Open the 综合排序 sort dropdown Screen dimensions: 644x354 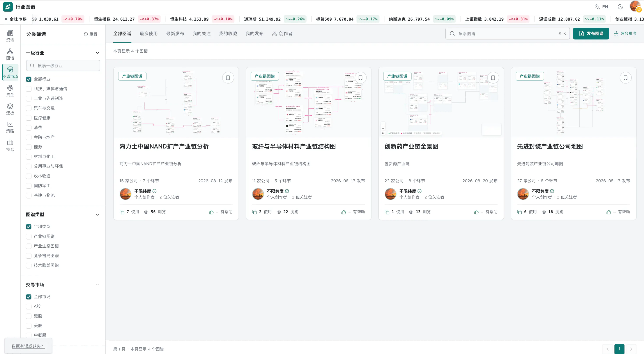click(625, 34)
